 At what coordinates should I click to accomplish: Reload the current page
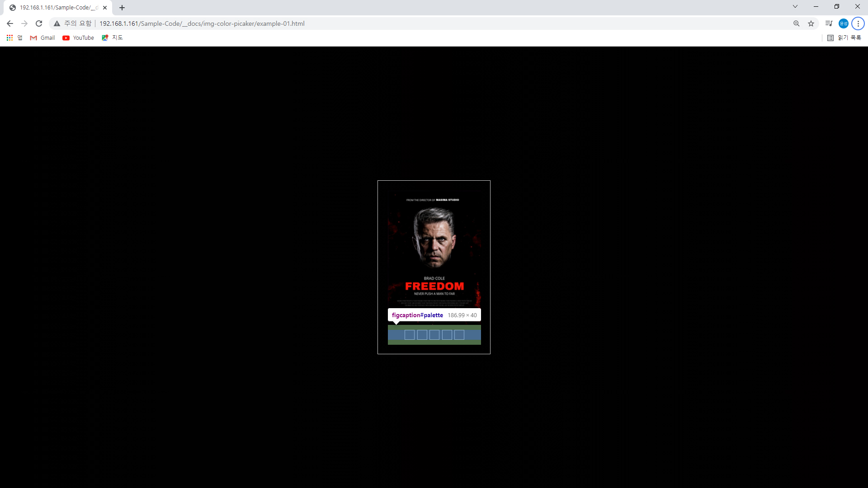39,23
